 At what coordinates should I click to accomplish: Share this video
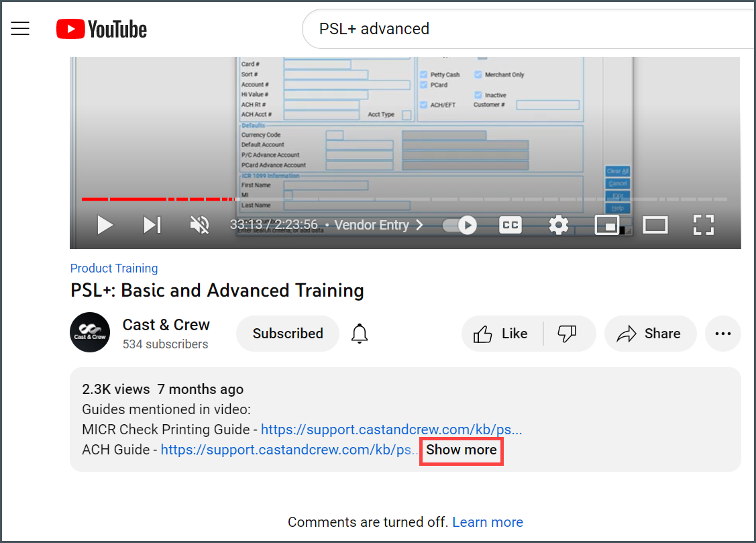tap(650, 334)
